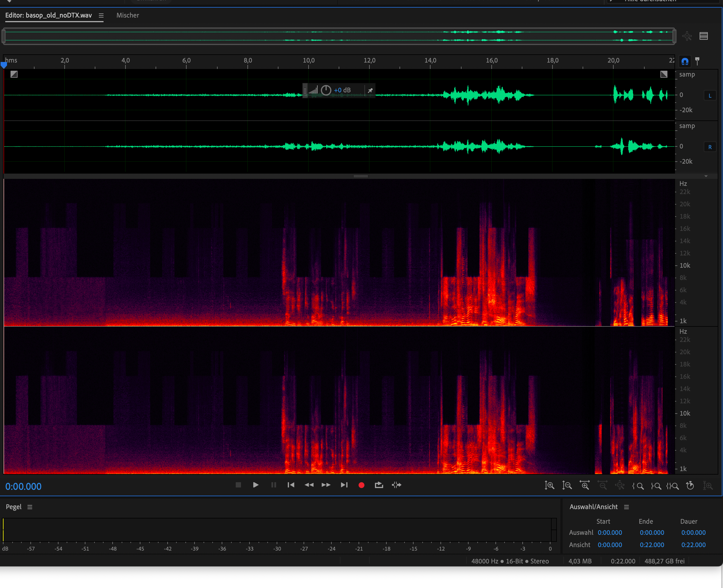The image size is (723, 588).
Task: Open the Pegel panel menu
Action: click(30, 507)
